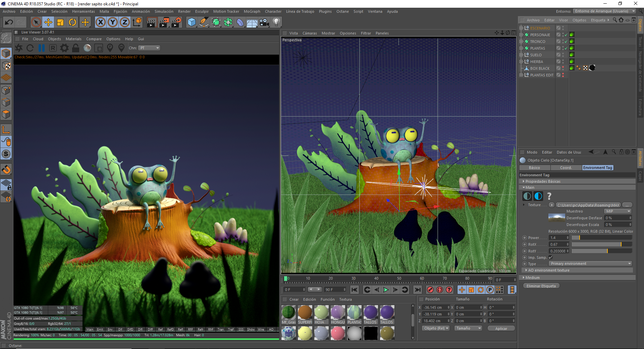
Task: Add a Floor environment object
Action: point(252,22)
